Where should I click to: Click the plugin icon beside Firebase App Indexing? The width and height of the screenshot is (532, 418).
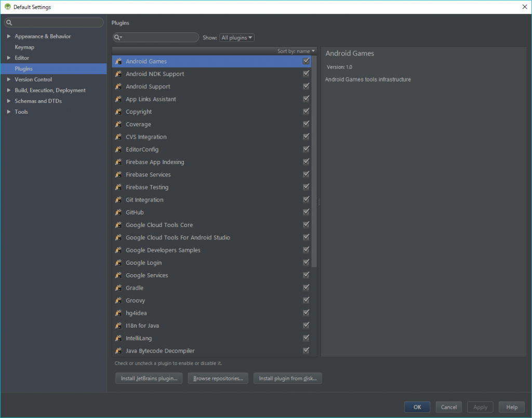click(x=118, y=162)
